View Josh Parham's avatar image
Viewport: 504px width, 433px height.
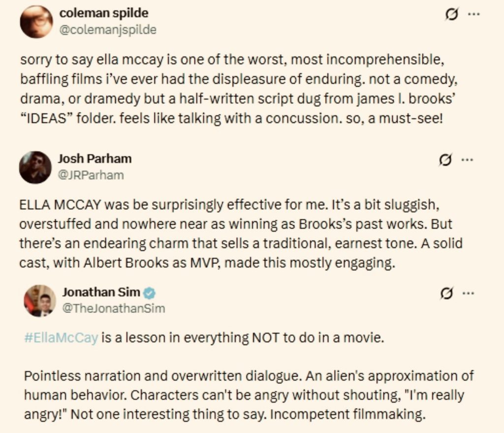coord(35,167)
